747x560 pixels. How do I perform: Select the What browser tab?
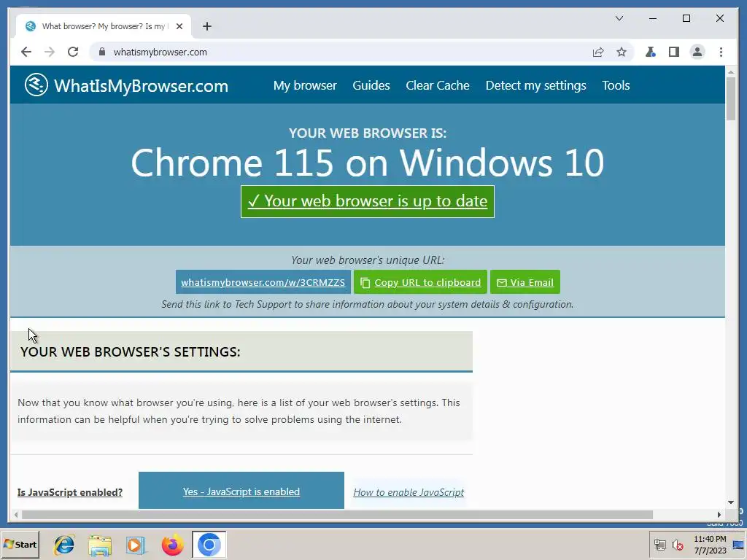104,26
